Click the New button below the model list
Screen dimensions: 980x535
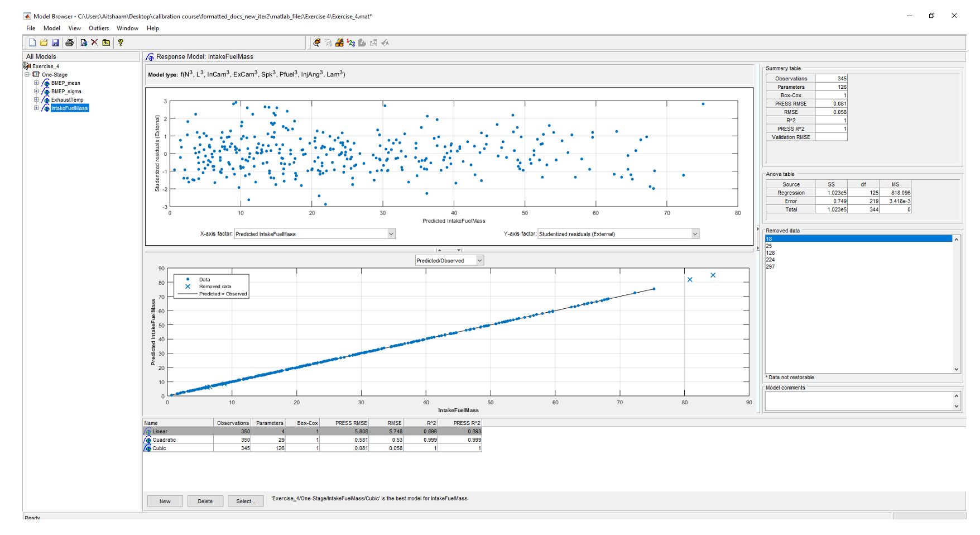[165, 501]
